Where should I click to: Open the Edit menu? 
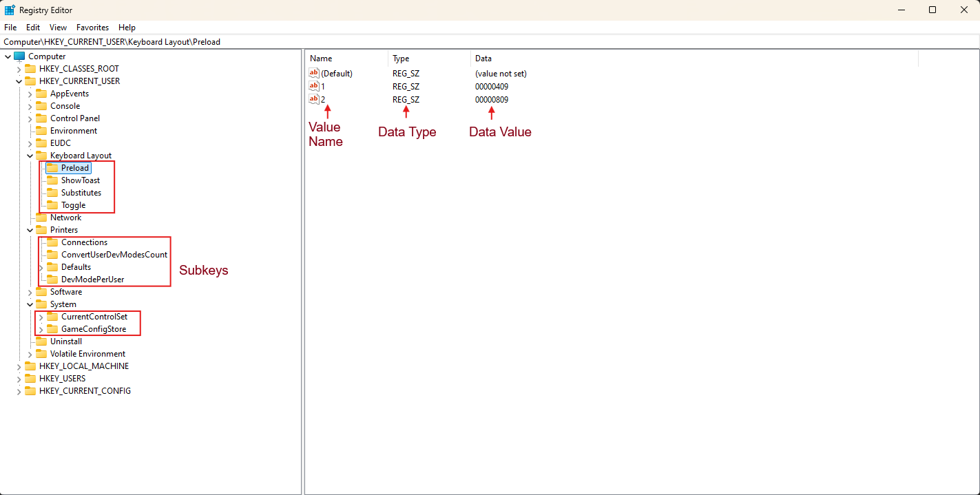click(x=33, y=28)
